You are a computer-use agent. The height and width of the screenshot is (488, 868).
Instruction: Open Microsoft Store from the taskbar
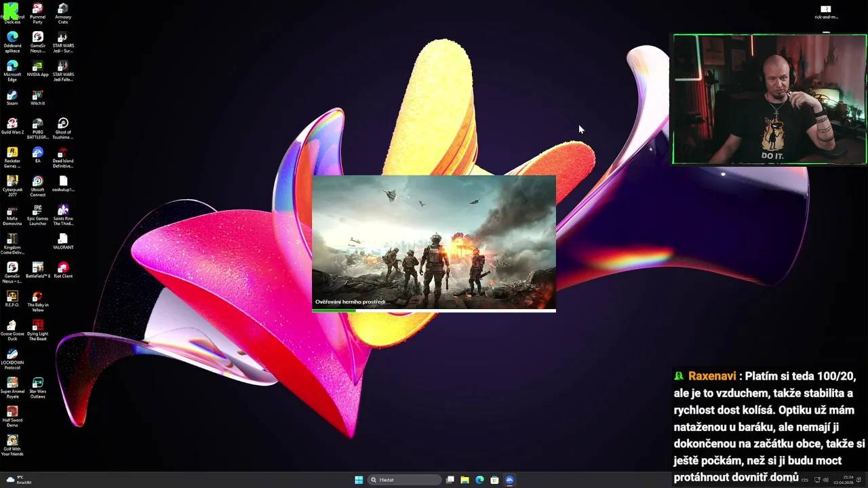[494, 480]
